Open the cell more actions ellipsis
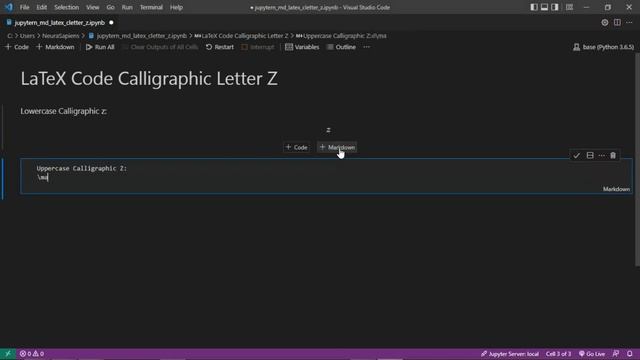The image size is (640, 360). (602, 156)
